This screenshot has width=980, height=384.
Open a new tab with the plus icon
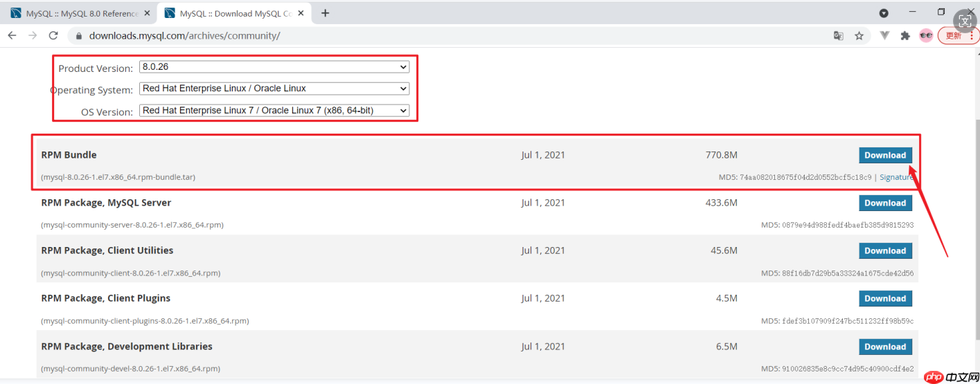click(325, 13)
